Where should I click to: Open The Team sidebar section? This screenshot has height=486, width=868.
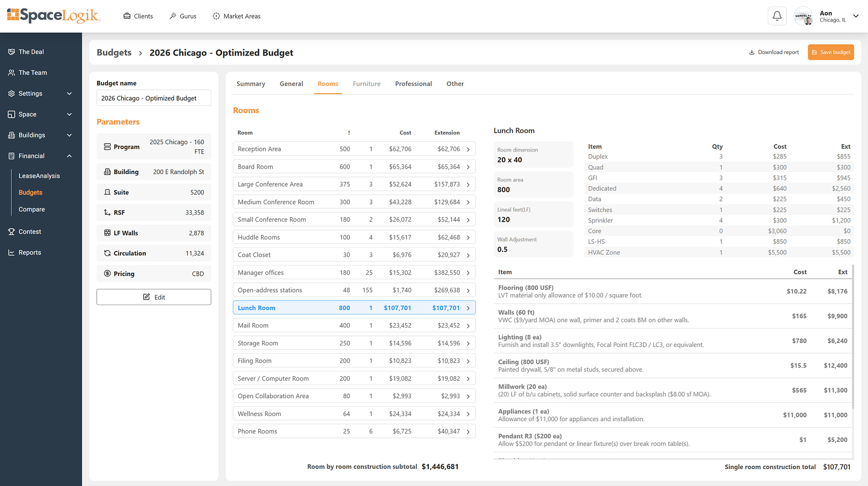[x=33, y=72]
